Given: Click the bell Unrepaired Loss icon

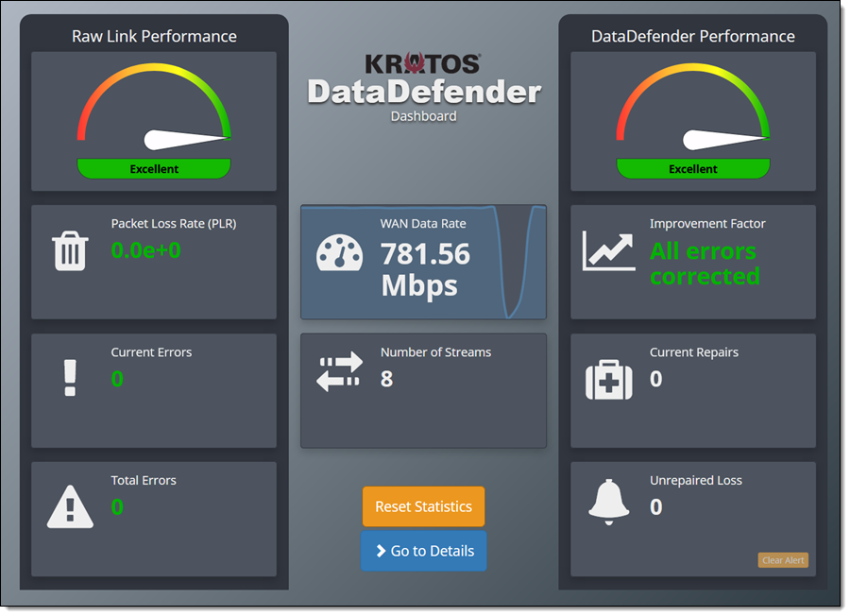Looking at the screenshot, I should [x=608, y=501].
